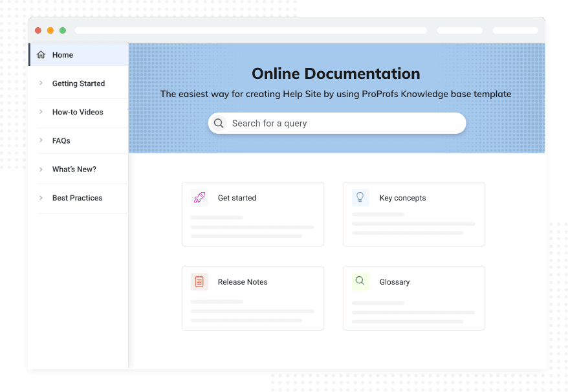
Task: Click the Home house icon in sidebar
Action: (x=41, y=55)
